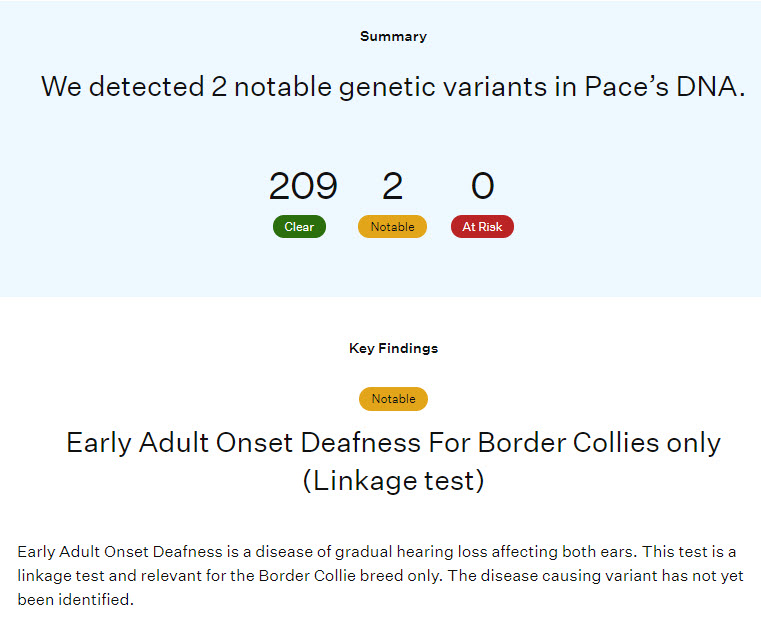Click the 209 clear results count
Image resolution: width=761 pixels, height=632 pixels.
303,186
